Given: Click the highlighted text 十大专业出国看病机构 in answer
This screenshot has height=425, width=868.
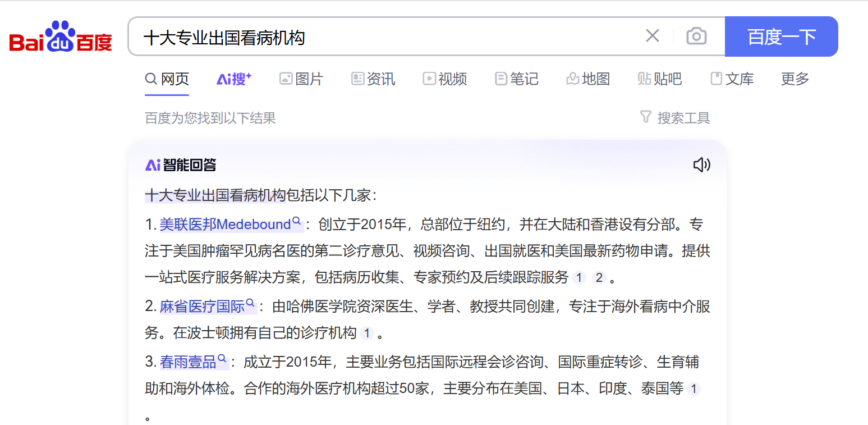Looking at the screenshot, I should point(215,196).
